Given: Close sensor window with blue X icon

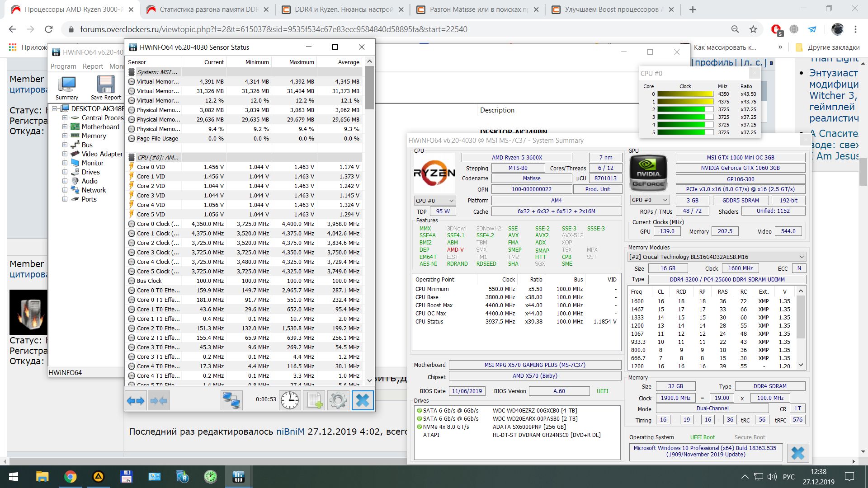Looking at the screenshot, I should pos(363,400).
